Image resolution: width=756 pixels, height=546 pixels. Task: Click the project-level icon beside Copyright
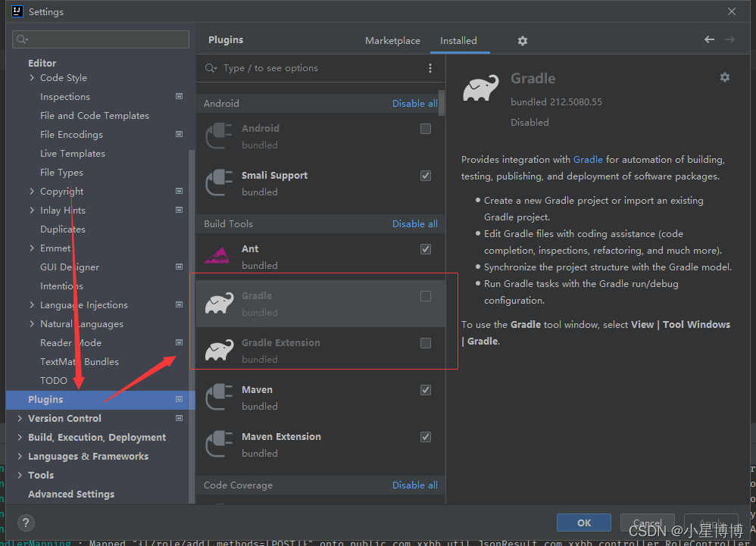[x=180, y=191]
